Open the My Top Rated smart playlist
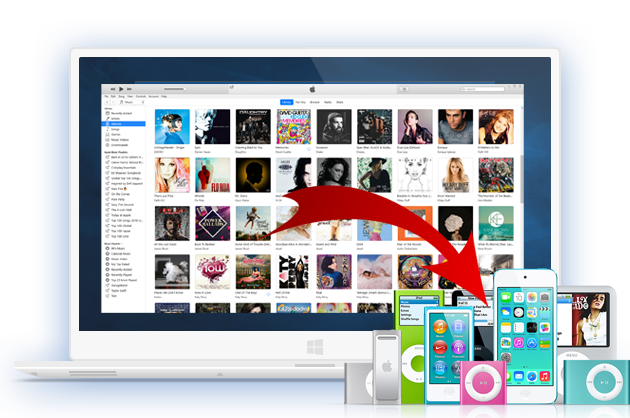630x418 pixels. [120, 264]
